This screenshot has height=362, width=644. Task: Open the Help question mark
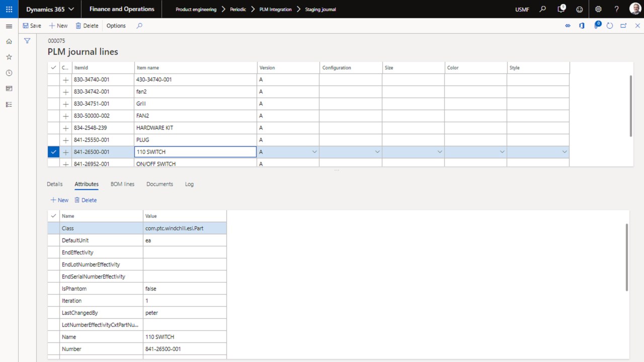tap(617, 9)
